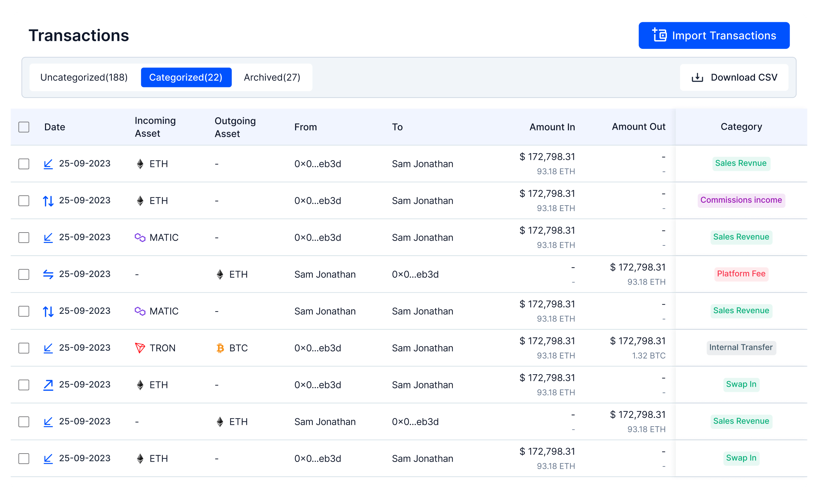Viewport: 818px width, 504px height.
Task: Tick the select-all checkbox in table header
Action: tap(24, 127)
